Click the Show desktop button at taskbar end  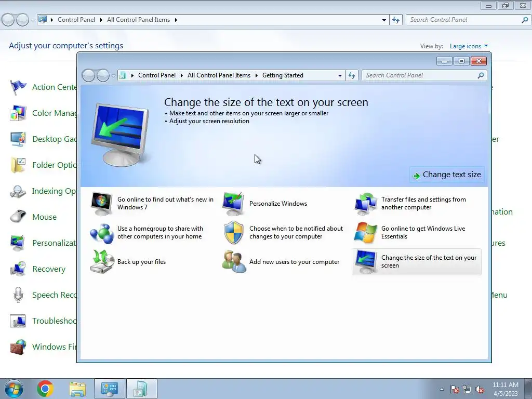pyautogui.click(x=528, y=389)
